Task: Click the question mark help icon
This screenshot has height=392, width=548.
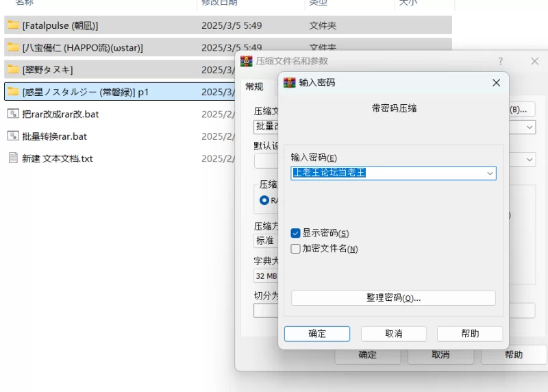Action: (501, 61)
